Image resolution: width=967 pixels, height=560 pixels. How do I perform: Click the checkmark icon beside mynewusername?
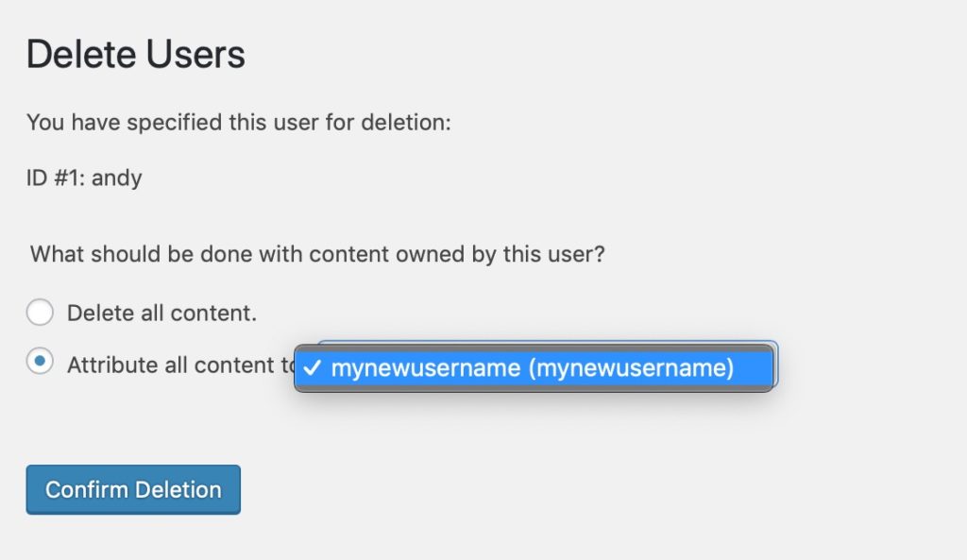[314, 367]
